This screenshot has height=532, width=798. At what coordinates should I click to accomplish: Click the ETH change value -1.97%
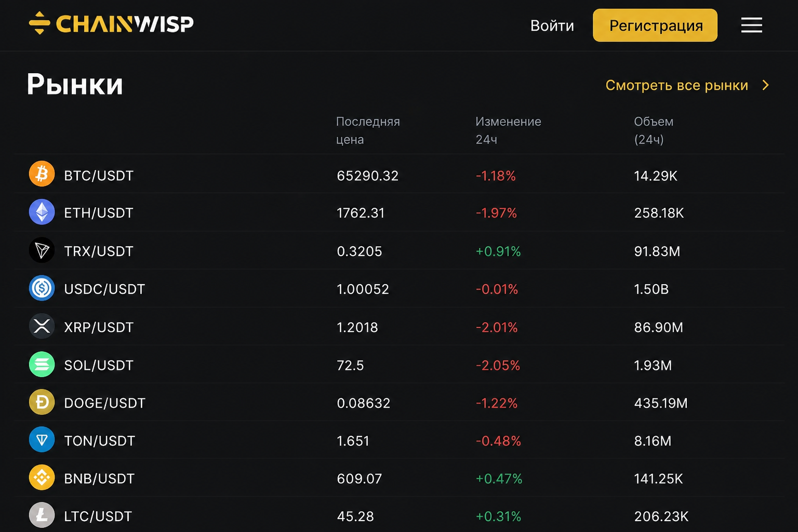496,213
